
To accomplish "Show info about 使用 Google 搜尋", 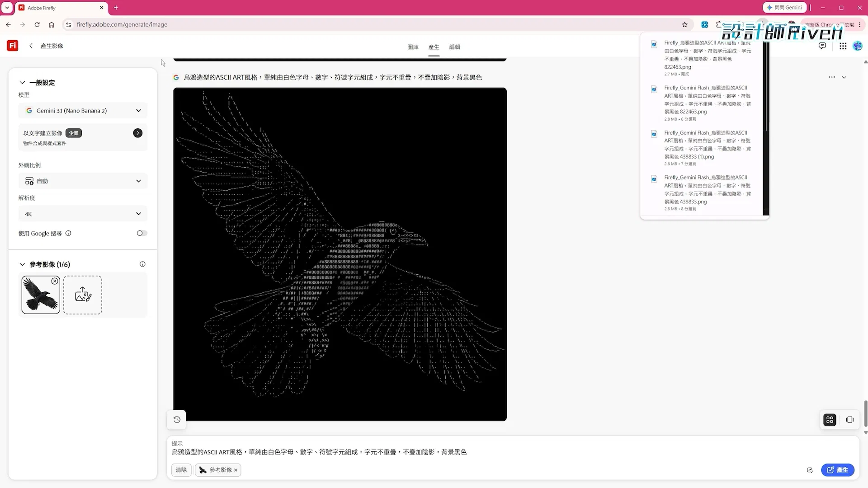I will (68, 234).
